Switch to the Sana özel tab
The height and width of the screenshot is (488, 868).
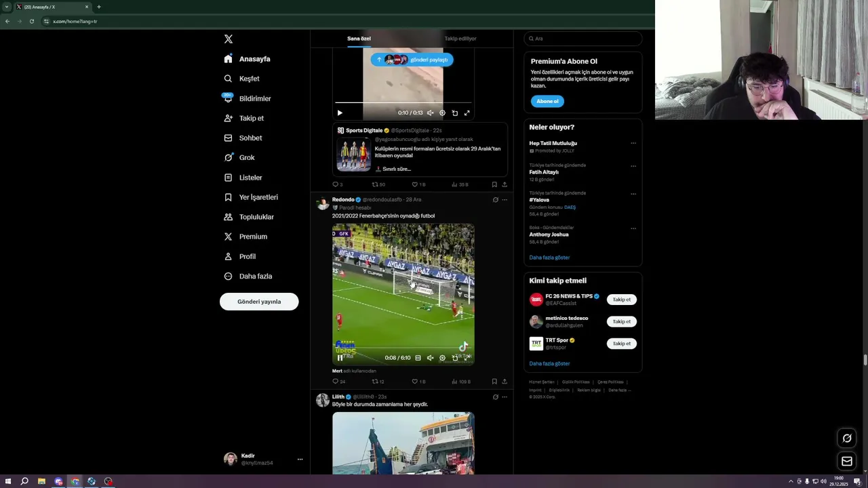[x=359, y=39]
